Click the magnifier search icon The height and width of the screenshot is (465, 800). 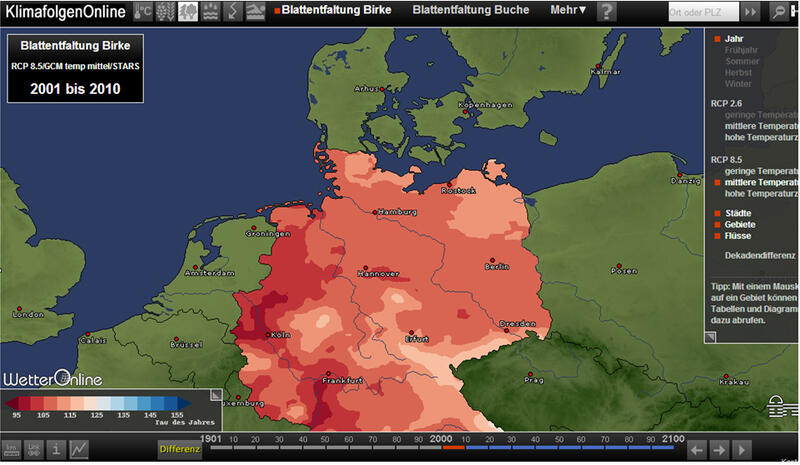click(780, 12)
